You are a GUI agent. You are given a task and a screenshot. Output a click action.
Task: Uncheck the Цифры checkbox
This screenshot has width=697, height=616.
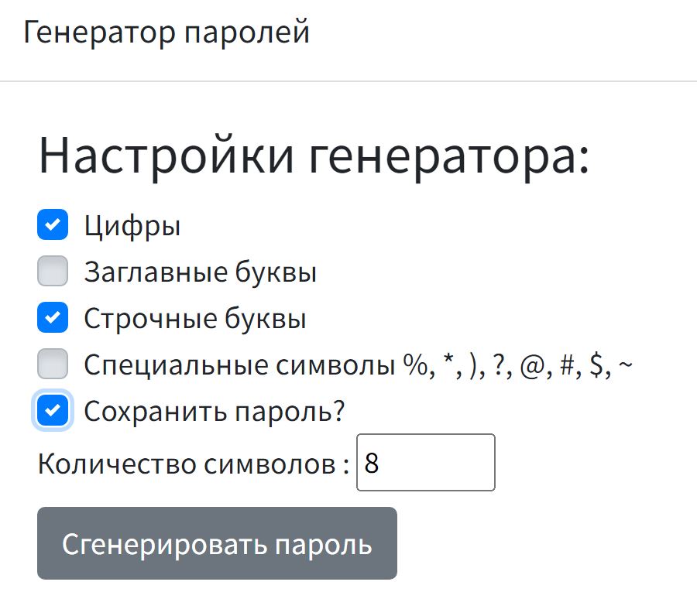(x=53, y=225)
